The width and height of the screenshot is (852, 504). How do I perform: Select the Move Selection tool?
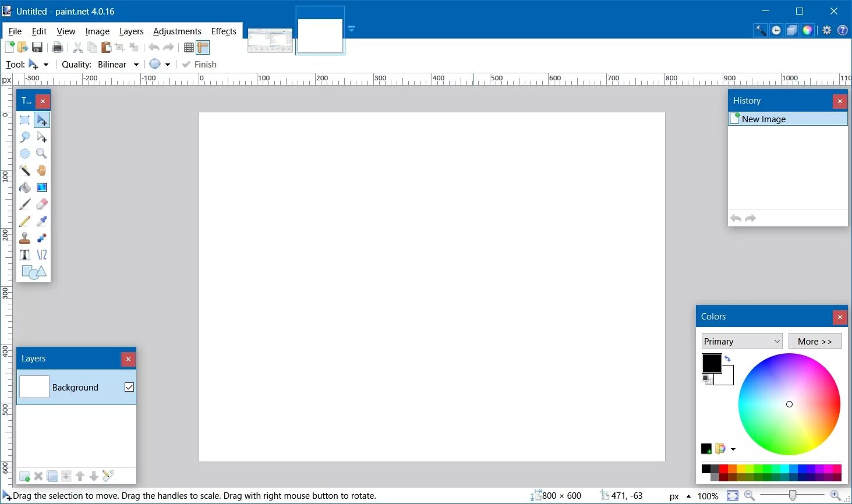41,137
